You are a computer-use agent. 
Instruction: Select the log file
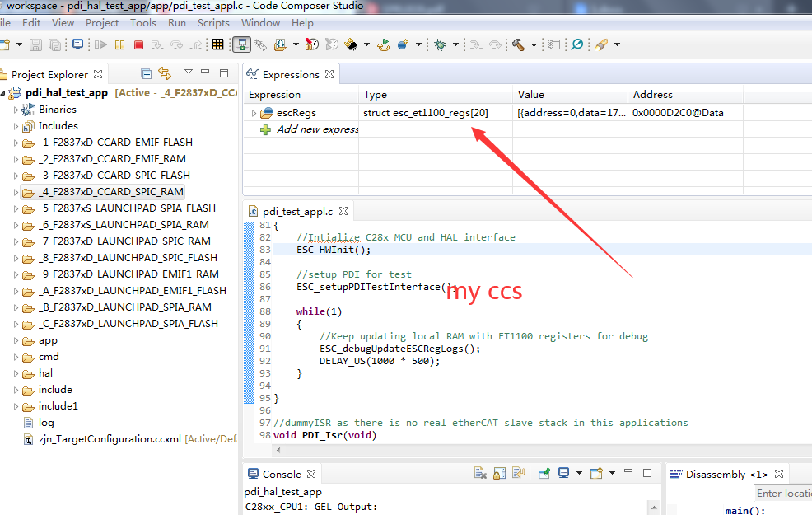[x=46, y=423]
